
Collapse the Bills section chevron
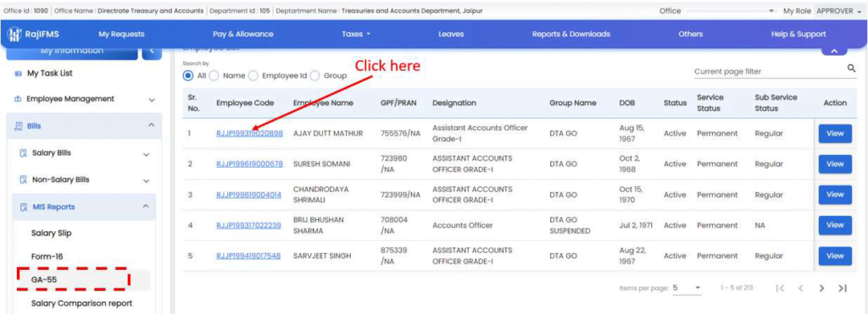tap(152, 125)
